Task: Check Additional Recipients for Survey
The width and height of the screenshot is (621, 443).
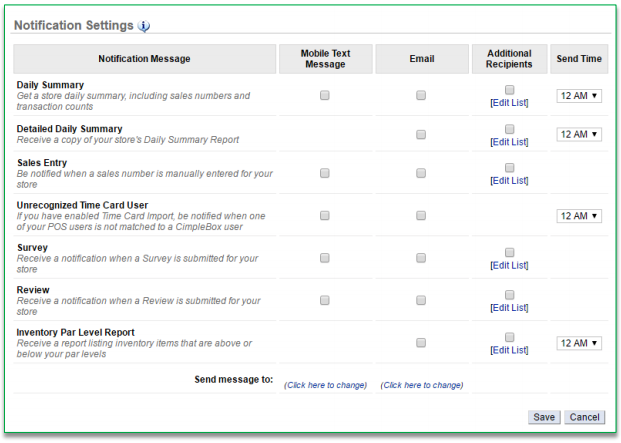Action: (x=510, y=252)
